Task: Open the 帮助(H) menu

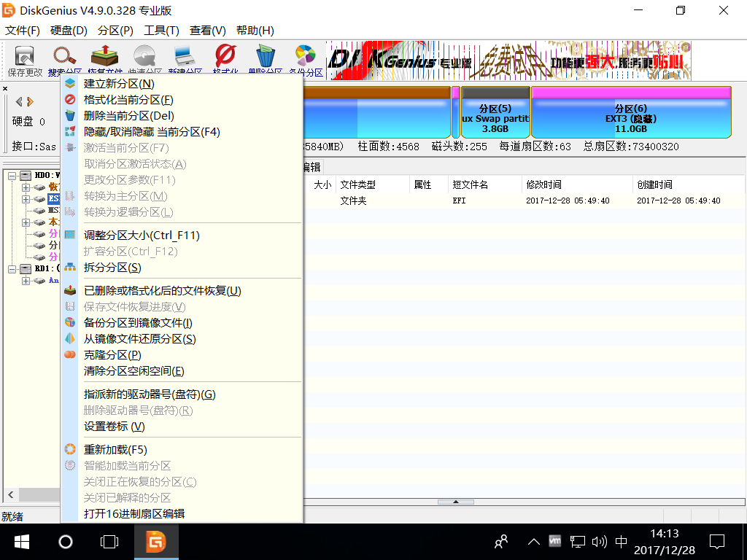Action: point(255,31)
